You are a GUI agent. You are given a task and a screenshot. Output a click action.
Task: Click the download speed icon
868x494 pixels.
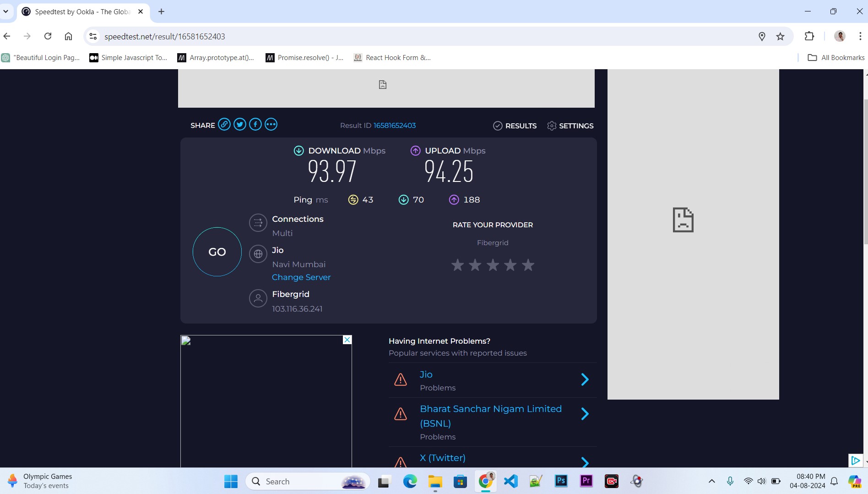(298, 150)
